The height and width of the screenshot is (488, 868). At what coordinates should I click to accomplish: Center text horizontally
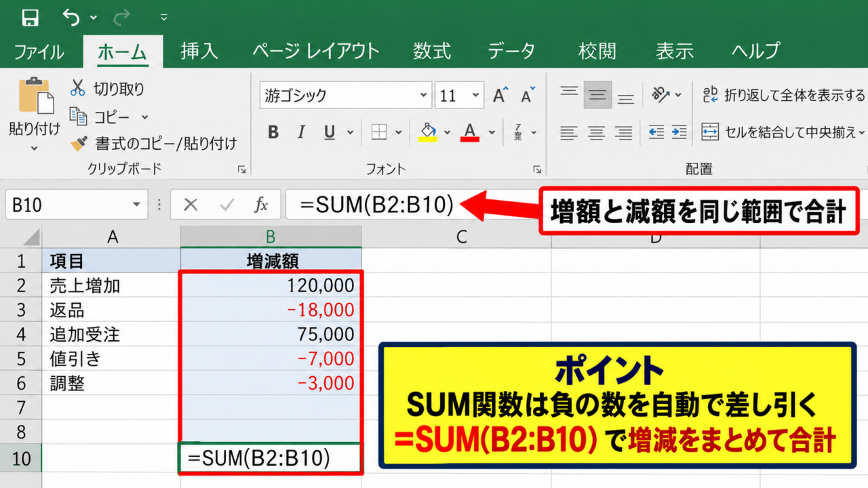596,132
